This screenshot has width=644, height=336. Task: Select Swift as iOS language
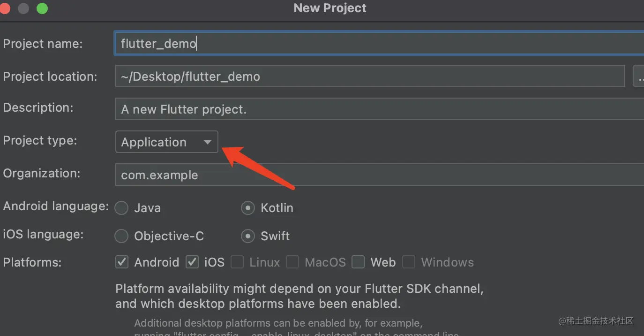[x=248, y=236]
